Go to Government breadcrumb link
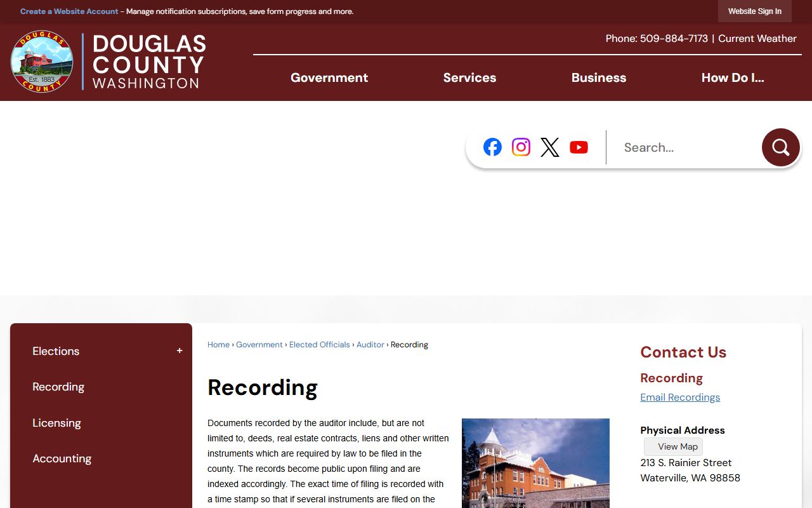This screenshot has height=508, width=812. 259,345
